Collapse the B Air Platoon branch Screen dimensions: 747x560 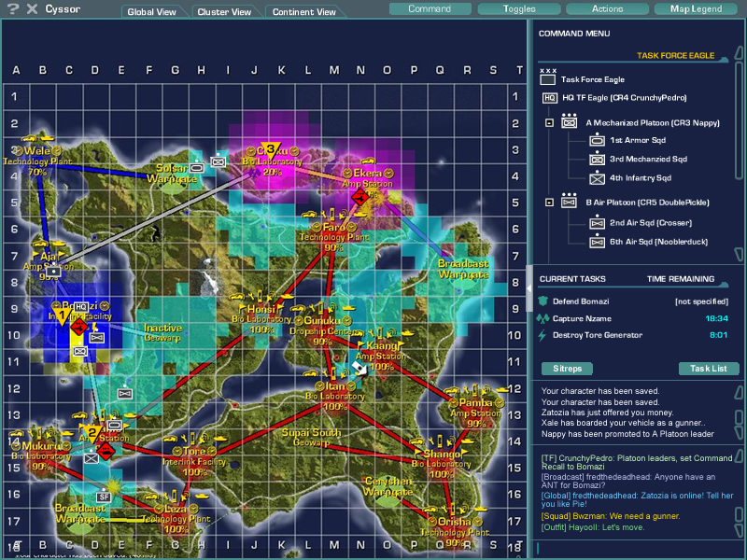coord(549,203)
